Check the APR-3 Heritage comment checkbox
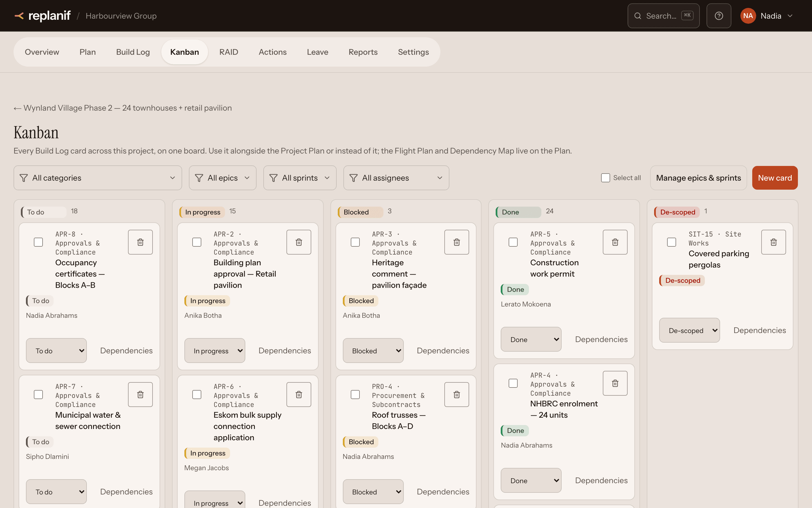This screenshot has width=812, height=508. pos(355,242)
